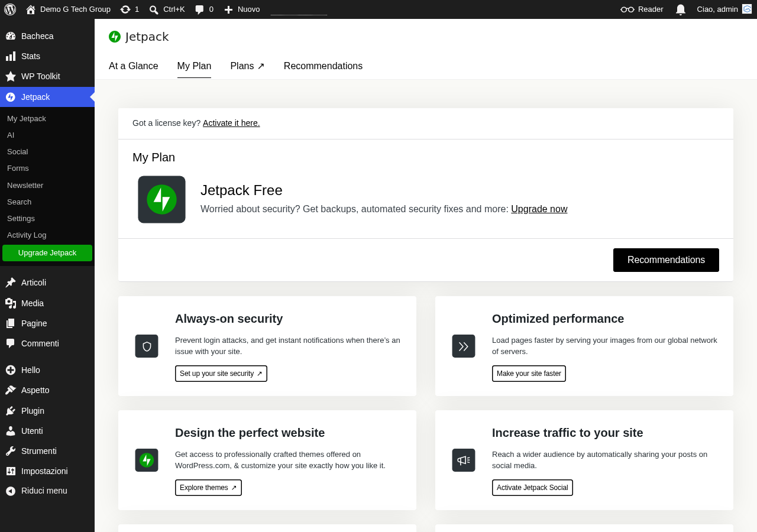Click the Nuovo new content label
This screenshot has width=757, height=532.
pos(248,9)
